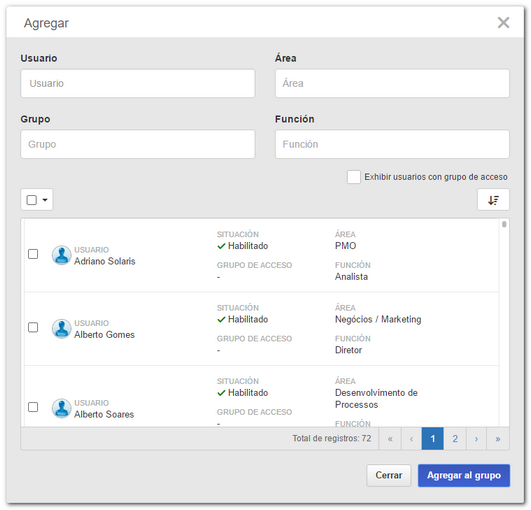Open page 2 of the results
This screenshot has height=510, width=531.
click(455, 439)
